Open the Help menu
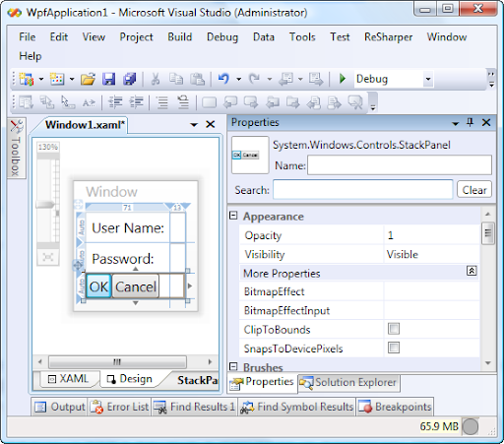Viewport: 504px width, 444px height. (x=31, y=56)
